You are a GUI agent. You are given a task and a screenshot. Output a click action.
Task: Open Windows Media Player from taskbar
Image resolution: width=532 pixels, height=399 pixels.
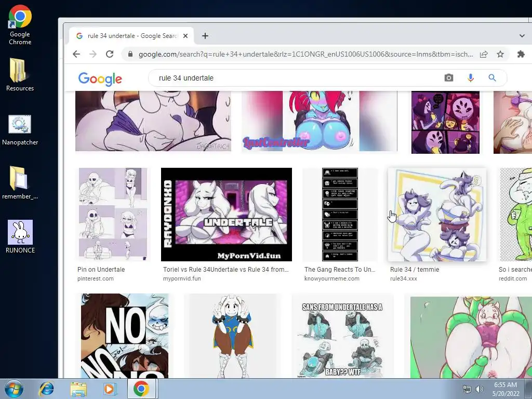pos(110,389)
